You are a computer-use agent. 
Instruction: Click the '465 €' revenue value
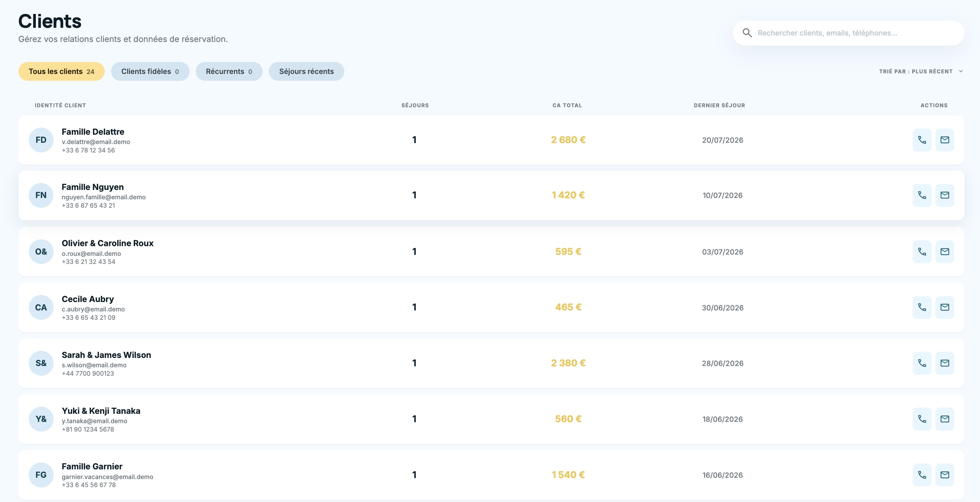(568, 307)
